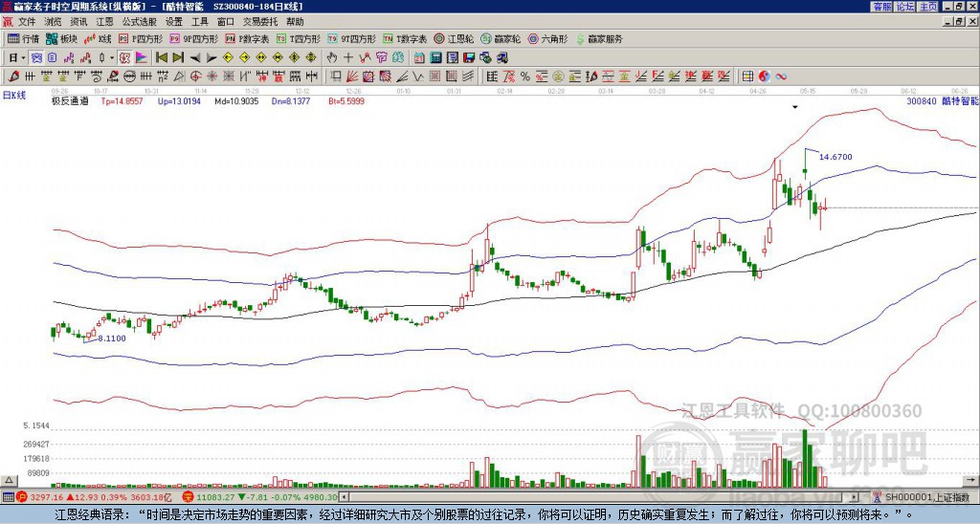Select the hand pan tool

331,57
